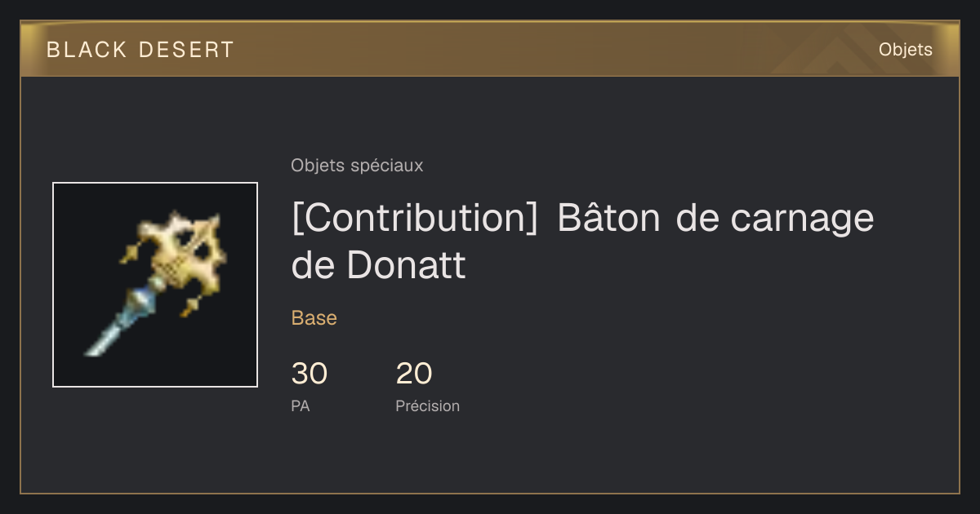Select the Base grade label

[314, 318]
